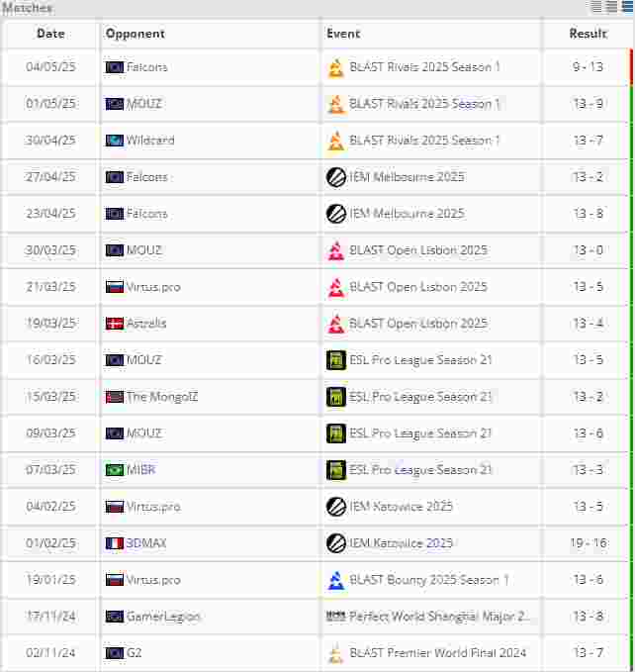
Task: Click the flag next to G2
Action: tap(115, 653)
